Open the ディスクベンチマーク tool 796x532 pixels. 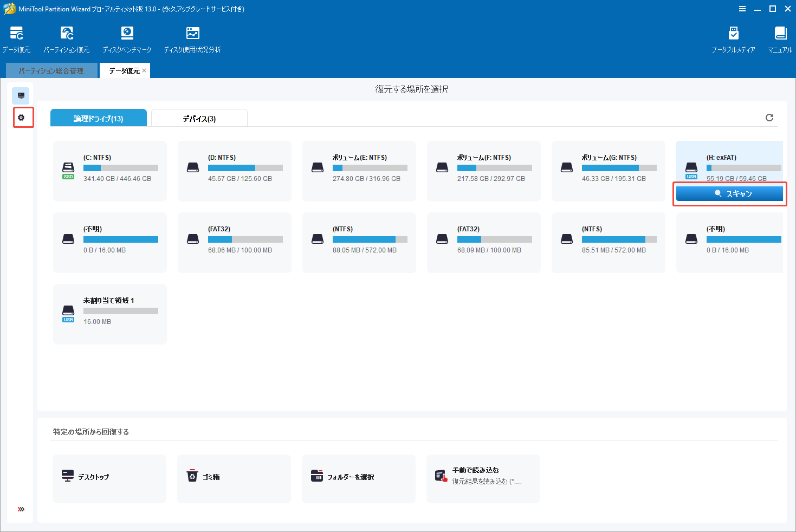click(127, 40)
